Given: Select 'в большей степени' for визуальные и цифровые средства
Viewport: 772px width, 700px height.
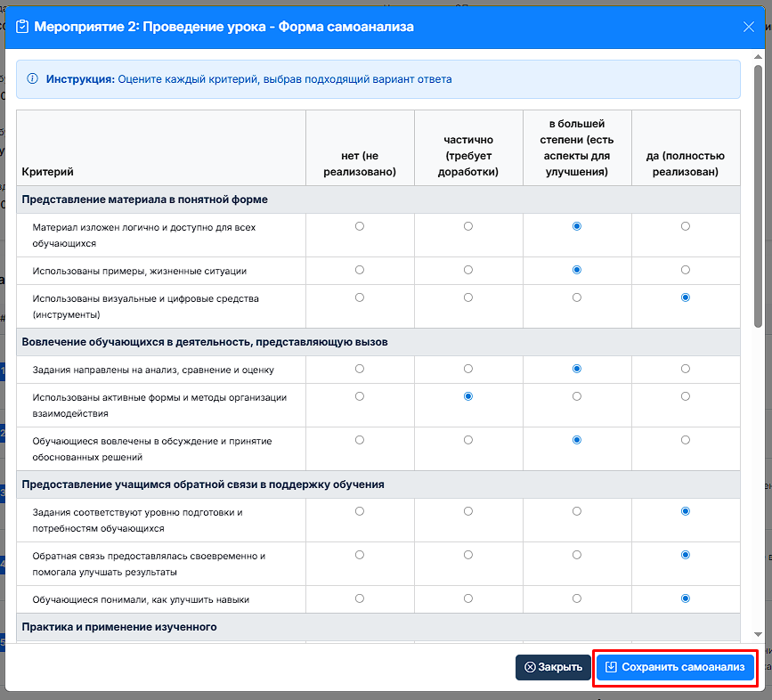Looking at the screenshot, I should tap(576, 297).
